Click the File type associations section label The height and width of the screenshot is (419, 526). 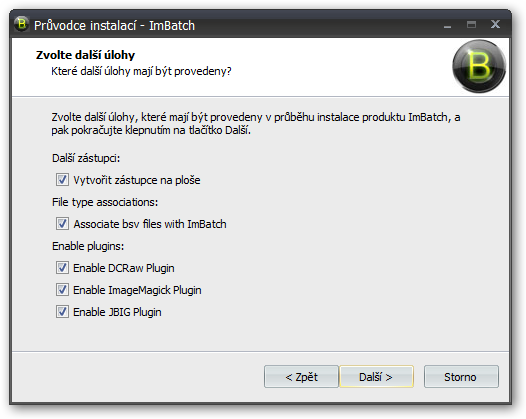pos(105,202)
